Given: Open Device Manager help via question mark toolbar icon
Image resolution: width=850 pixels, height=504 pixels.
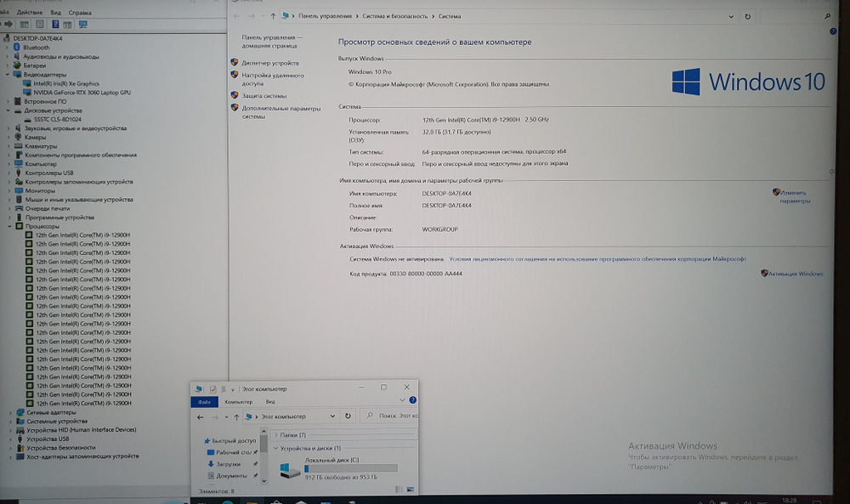Looking at the screenshot, I should click(x=55, y=24).
